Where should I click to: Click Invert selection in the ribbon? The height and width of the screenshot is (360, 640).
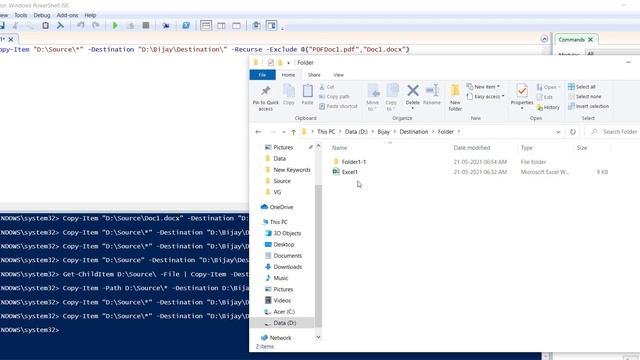[x=589, y=107]
